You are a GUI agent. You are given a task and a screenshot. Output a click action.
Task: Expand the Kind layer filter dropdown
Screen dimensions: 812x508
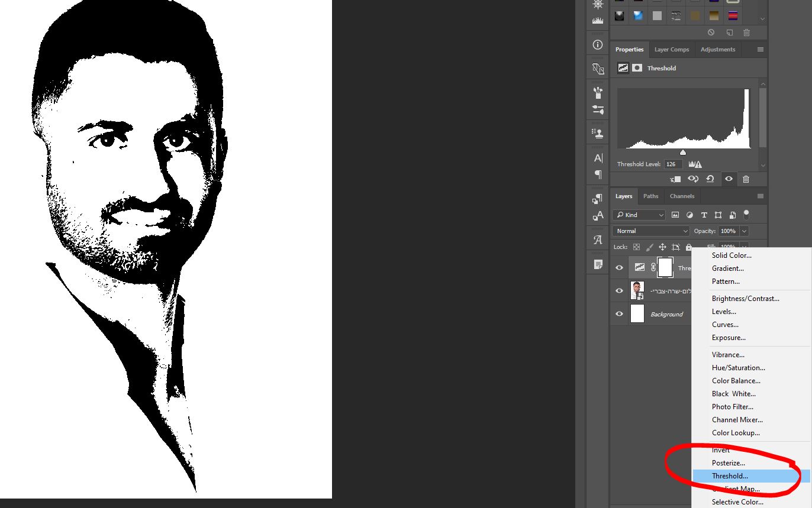[x=639, y=215]
